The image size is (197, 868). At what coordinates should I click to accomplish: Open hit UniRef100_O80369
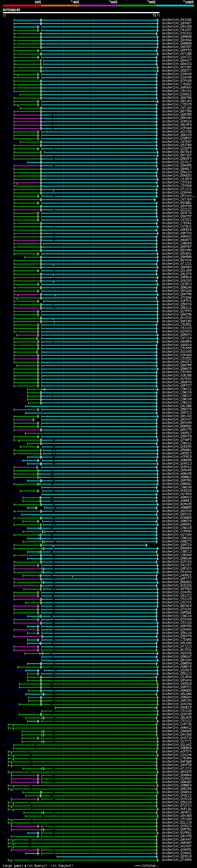click(177, 26)
